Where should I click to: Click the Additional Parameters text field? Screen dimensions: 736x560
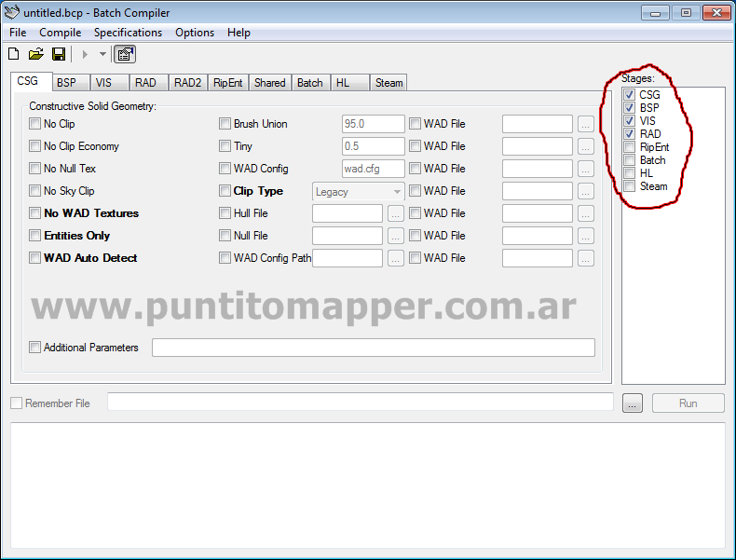click(374, 348)
